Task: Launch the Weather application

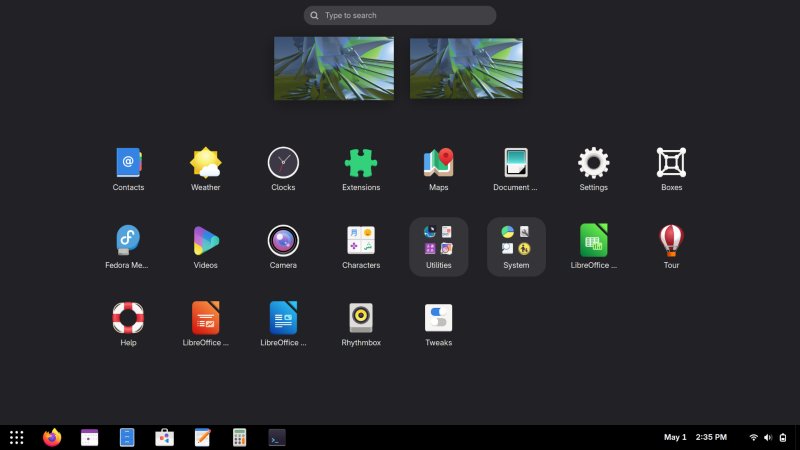Action: (x=206, y=162)
